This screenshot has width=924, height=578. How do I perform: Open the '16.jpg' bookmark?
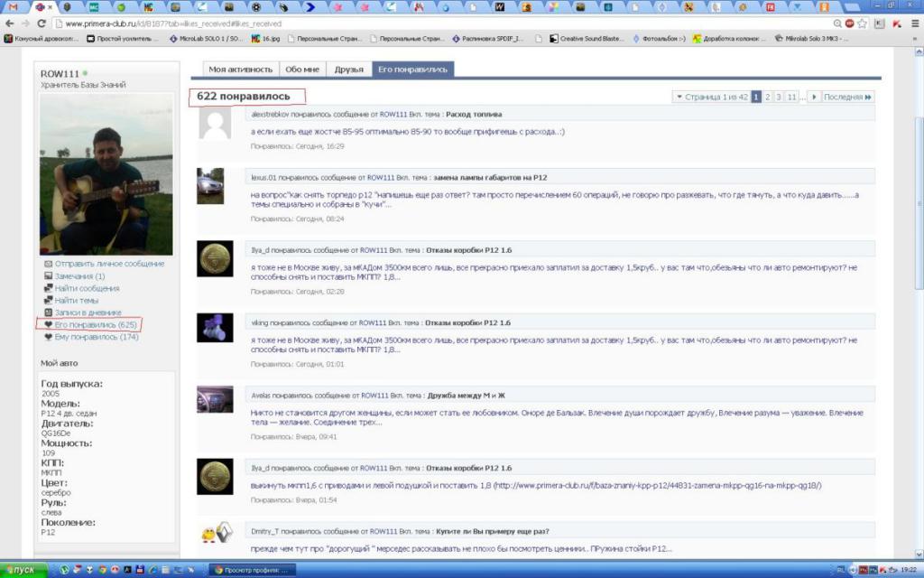coord(266,38)
